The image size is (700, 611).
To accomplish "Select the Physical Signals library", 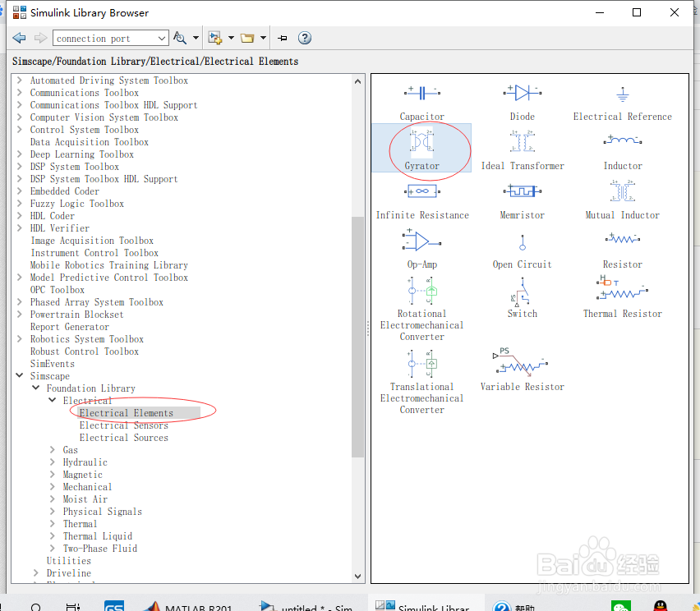I will point(102,512).
